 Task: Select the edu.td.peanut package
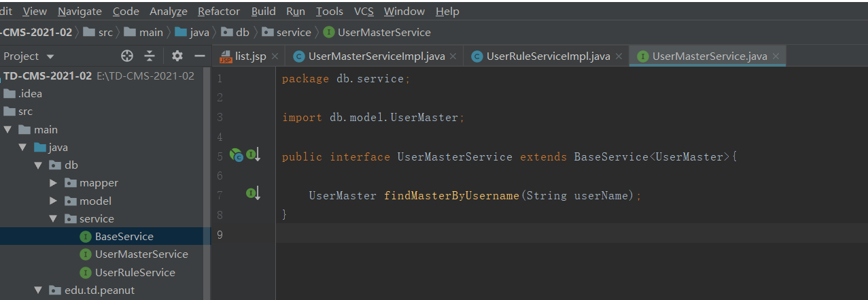(100, 290)
